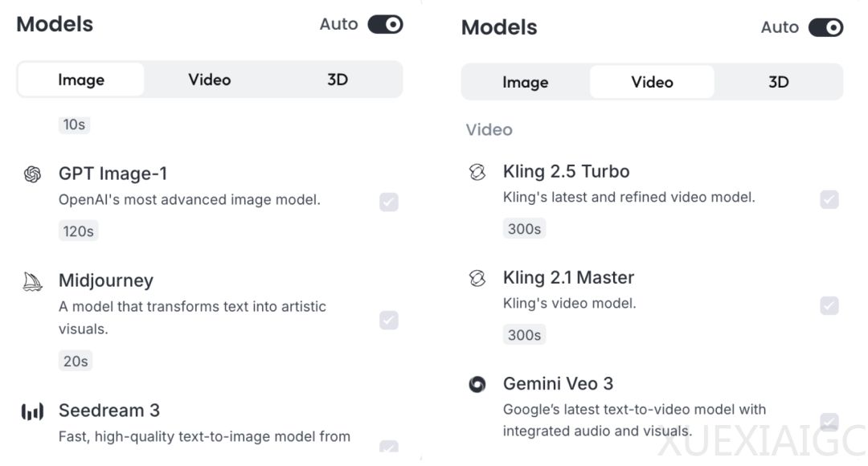Switch to Video tab in left panel
This screenshot has width=868, height=466.
click(209, 80)
